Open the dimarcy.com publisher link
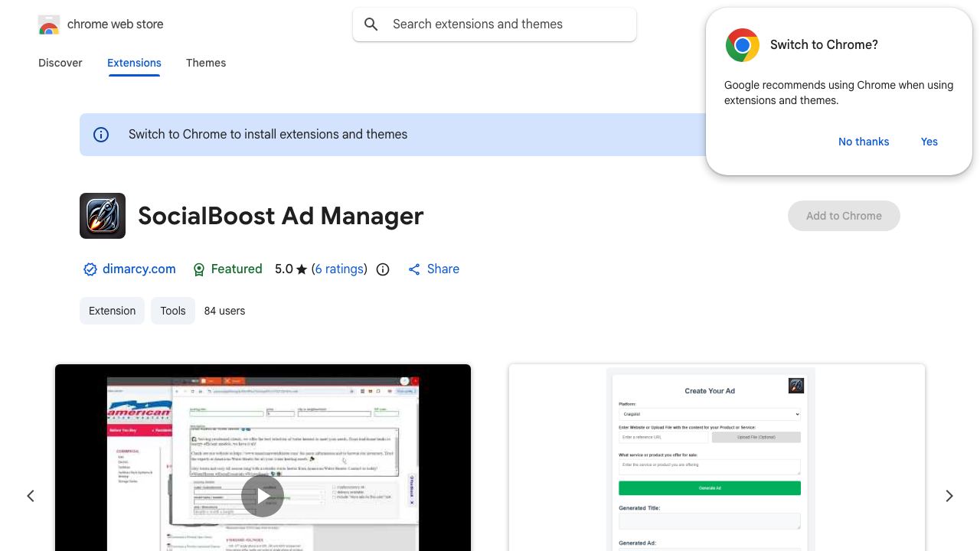The width and height of the screenshot is (980, 551). [139, 269]
